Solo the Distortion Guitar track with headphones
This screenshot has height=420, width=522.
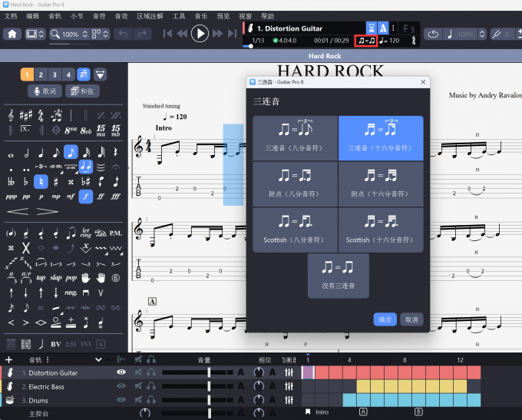tap(151, 372)
